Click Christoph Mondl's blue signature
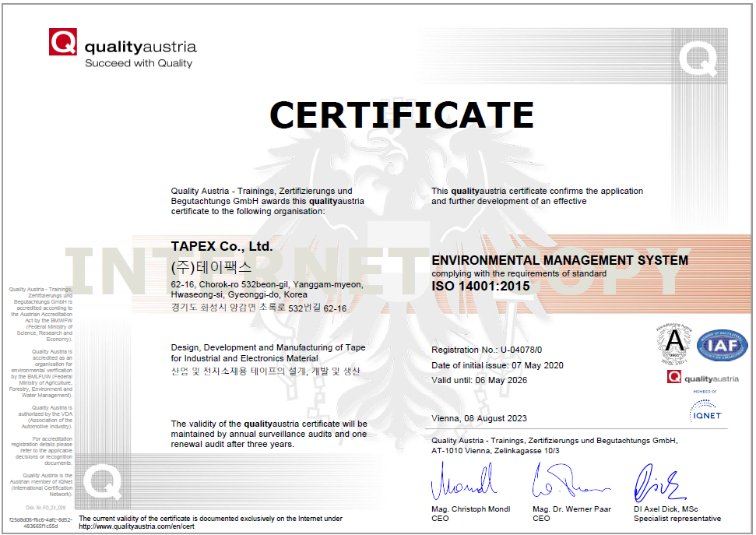This screenshot has height=535, width=756. coord(464,481)
